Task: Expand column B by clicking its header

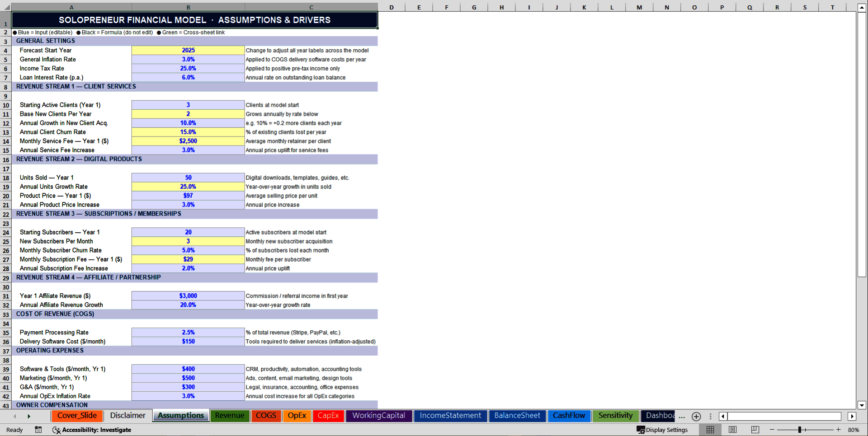Action: tap(188, 7)
